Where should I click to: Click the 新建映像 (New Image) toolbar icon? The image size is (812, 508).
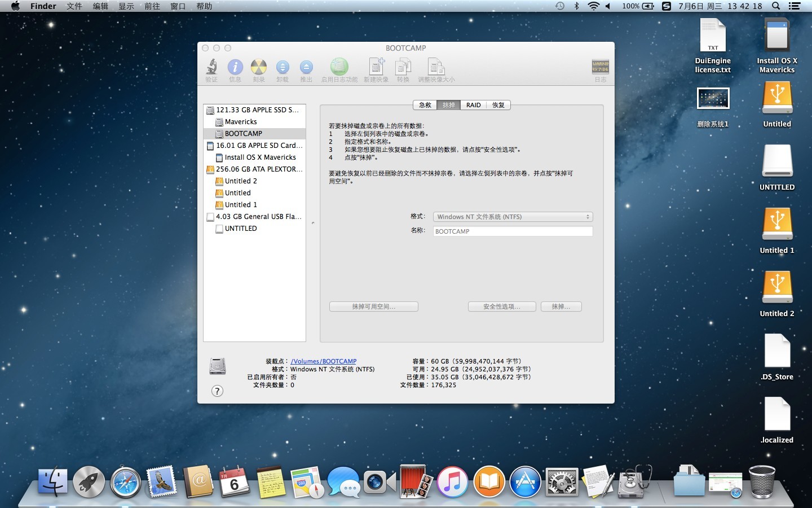376,67
